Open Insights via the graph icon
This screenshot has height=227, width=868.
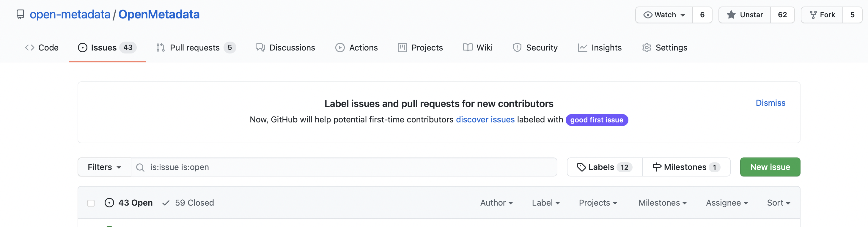583,48
